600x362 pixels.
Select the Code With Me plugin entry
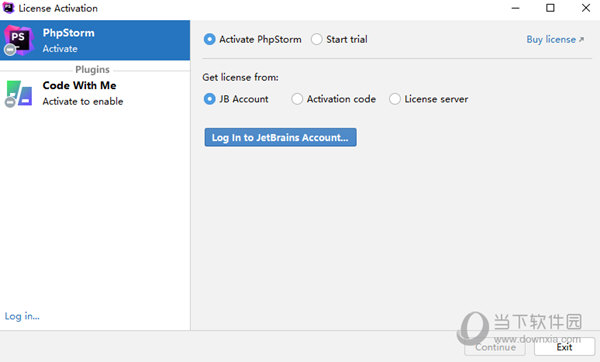[95, 93]
